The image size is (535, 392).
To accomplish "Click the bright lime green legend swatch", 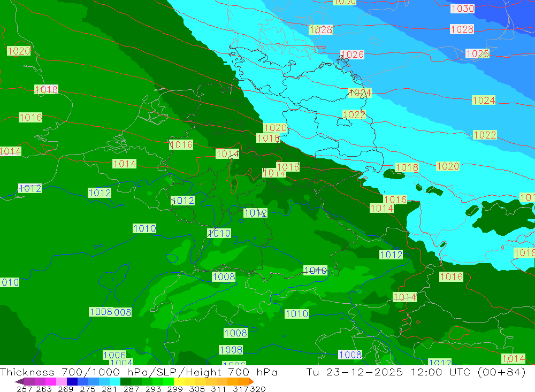I will (x=169, y=381).
